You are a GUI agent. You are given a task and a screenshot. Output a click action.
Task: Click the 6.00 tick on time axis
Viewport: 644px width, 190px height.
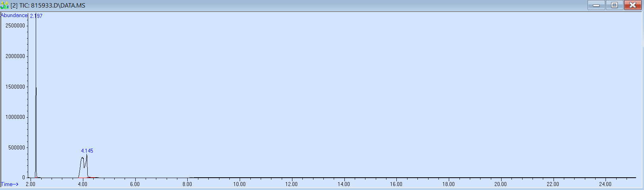tap(135, 184)
